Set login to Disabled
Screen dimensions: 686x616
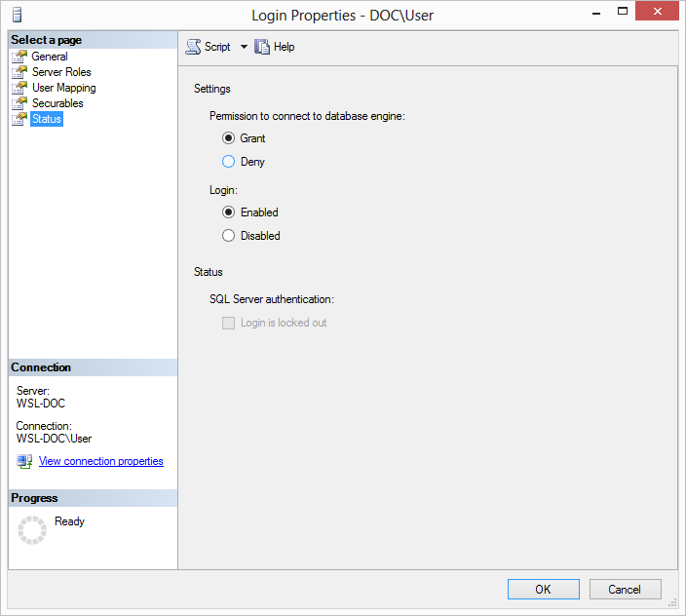pyautogui.click(x=228, y=236)
